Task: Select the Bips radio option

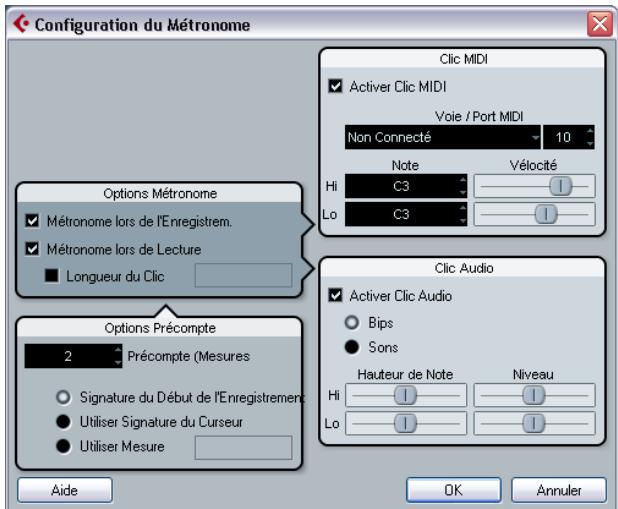Action: coord(352,323)
